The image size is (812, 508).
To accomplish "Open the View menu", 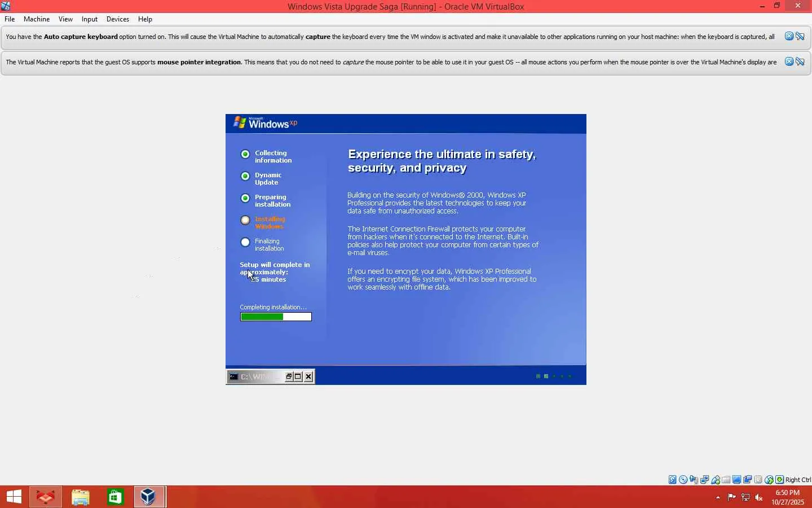I will pos(65,19).
